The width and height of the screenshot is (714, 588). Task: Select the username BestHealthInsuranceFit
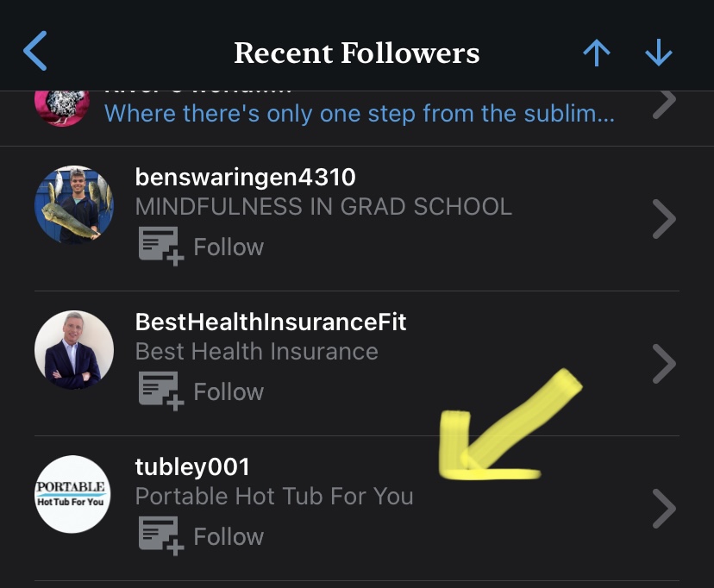point(271,322)
